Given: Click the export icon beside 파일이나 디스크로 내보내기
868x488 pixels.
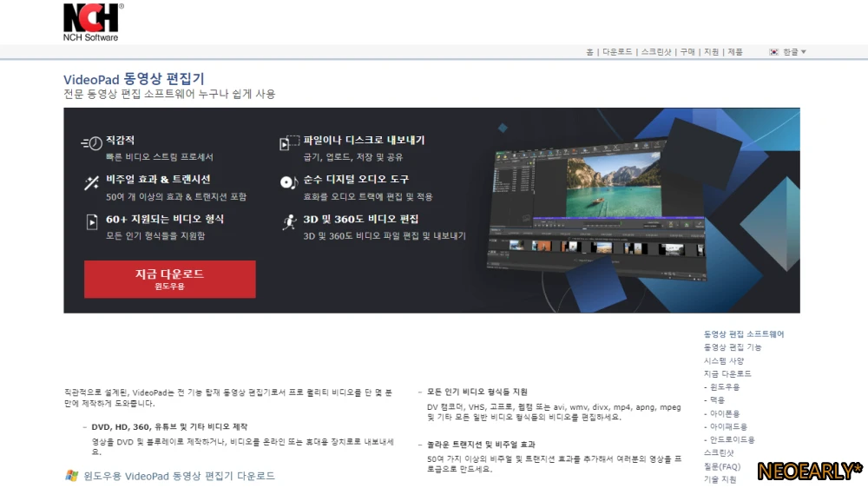Looking at the screenshot, I should click(x=289, y=142).
